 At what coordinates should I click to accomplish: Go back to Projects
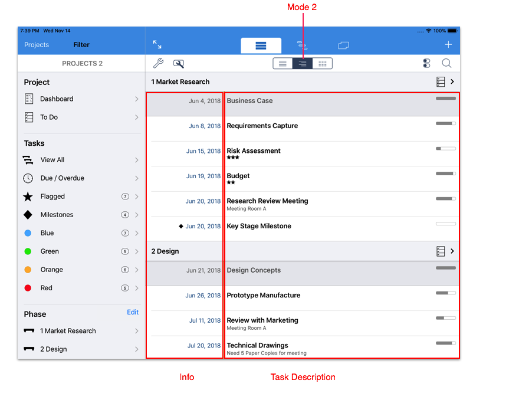coord(37,45)
